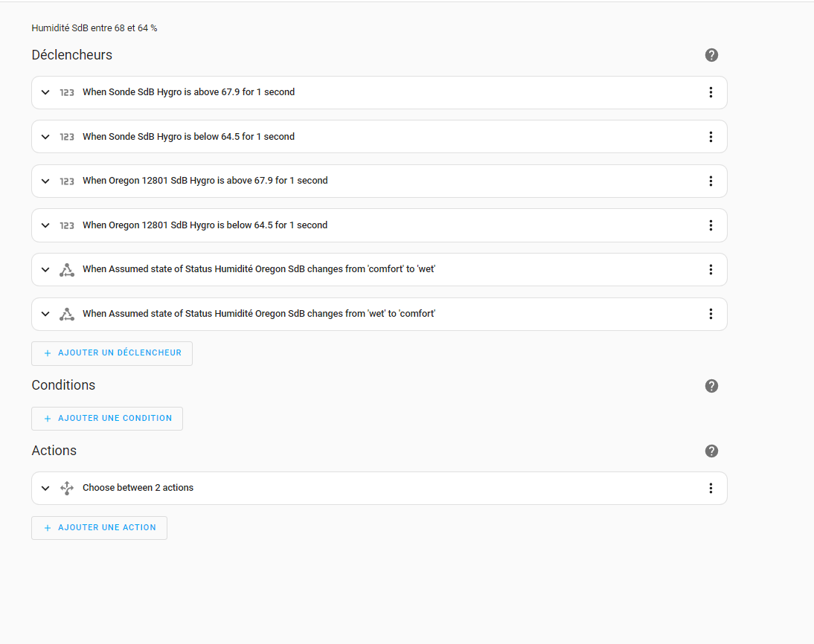Screen dimensions: 814x644
Task: Expand the Choose between 2 actions row
Action: (45, 488)
